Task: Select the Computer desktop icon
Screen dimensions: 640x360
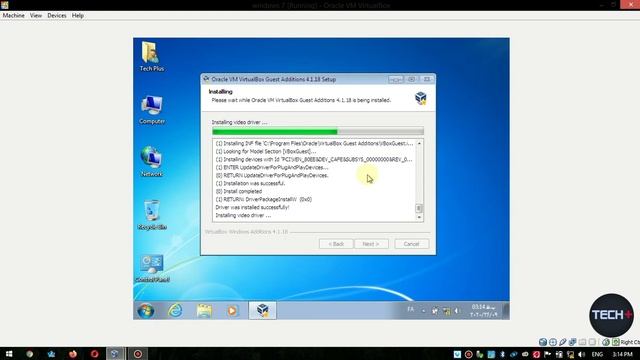Action: point(151,109)
